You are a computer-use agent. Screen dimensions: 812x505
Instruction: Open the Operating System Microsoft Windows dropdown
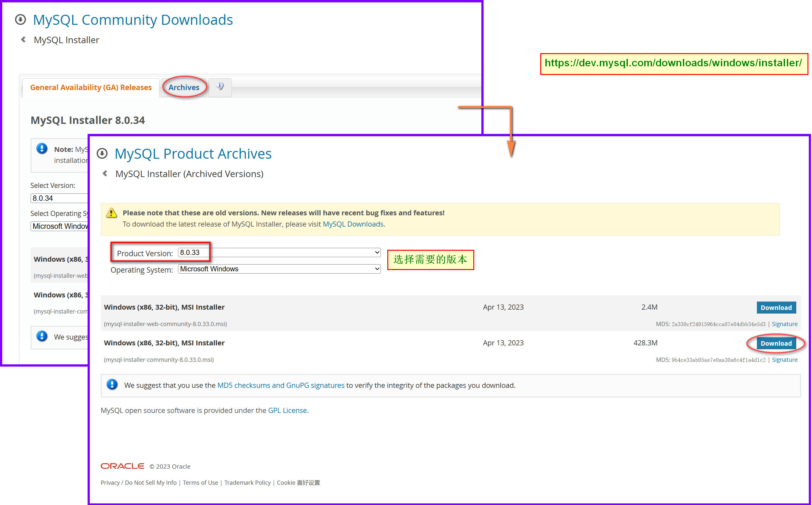[279, 269]
